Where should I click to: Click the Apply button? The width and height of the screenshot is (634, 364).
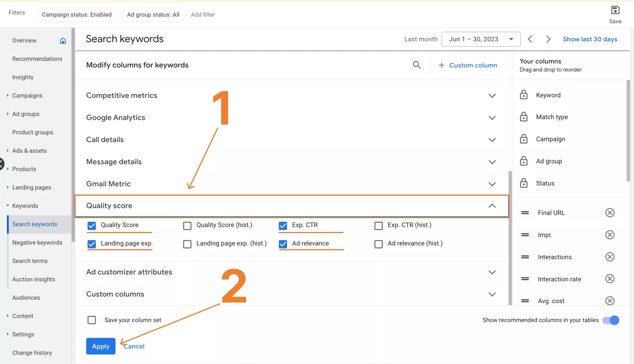tap(101, 346)
